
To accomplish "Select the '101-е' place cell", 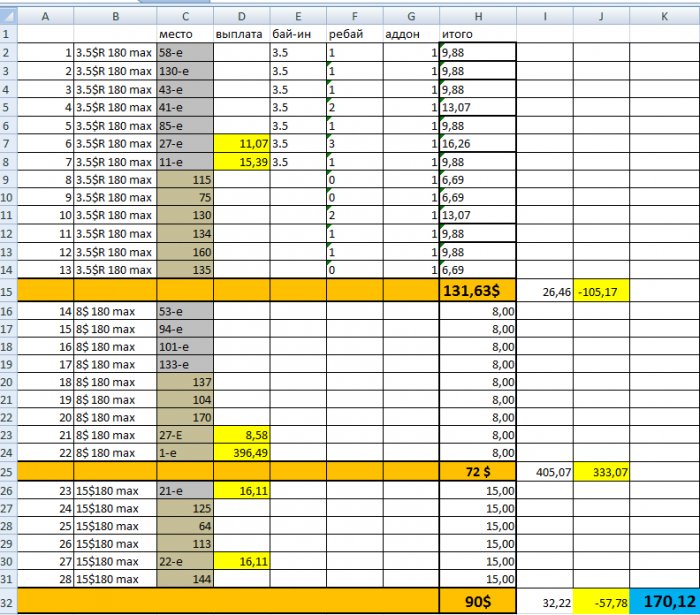I will (185, 347).
